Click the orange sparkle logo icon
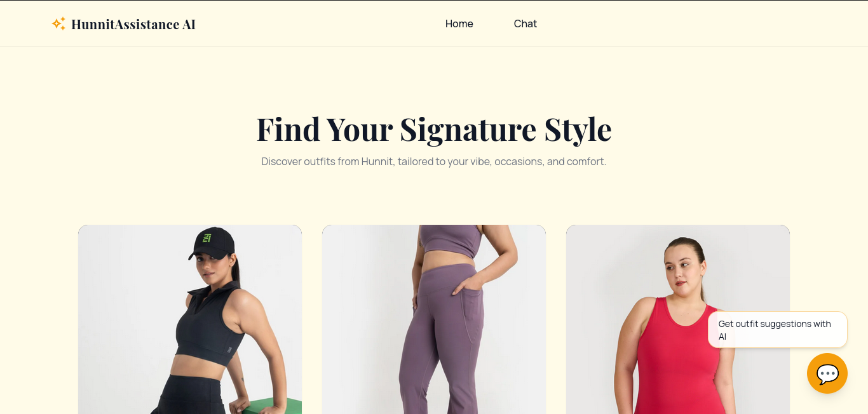Viewport: 868px width, 414px height. point(58,24)
